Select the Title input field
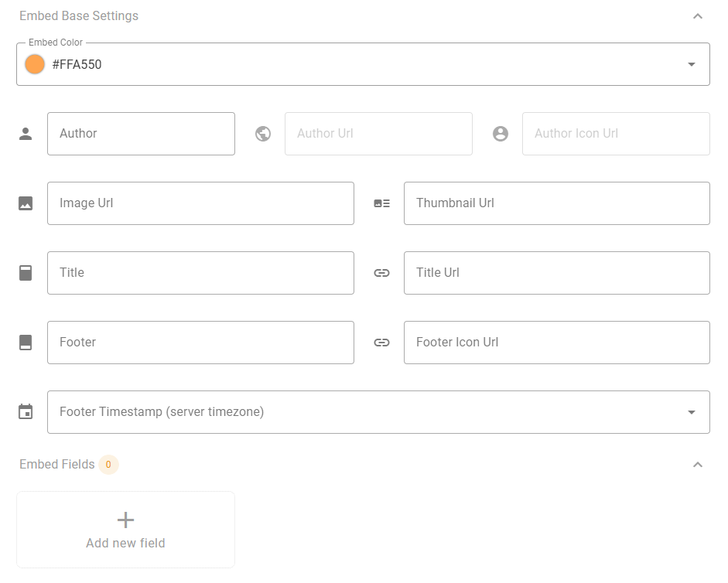The height and width of the screenshot is (583, 728). coord(200,273)
